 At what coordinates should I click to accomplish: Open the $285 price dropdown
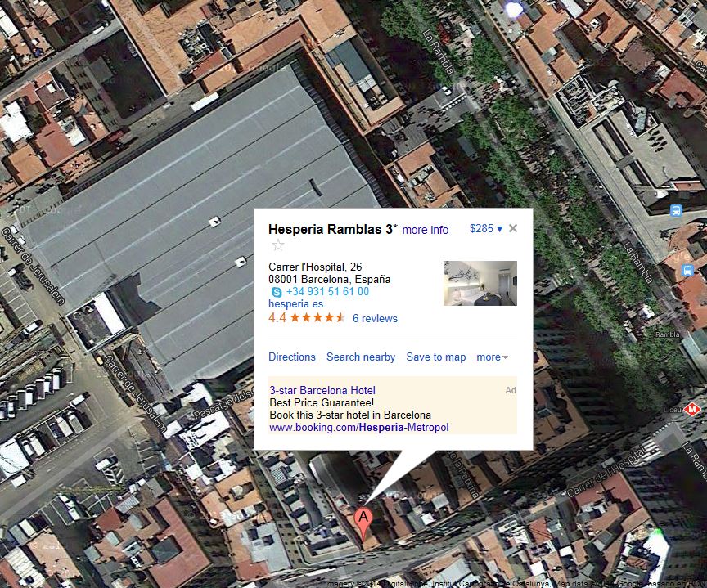(486, 228)
